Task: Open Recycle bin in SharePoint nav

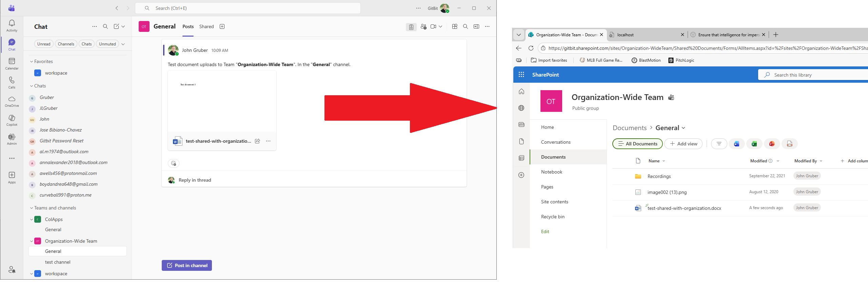Action: click(553, 217)
